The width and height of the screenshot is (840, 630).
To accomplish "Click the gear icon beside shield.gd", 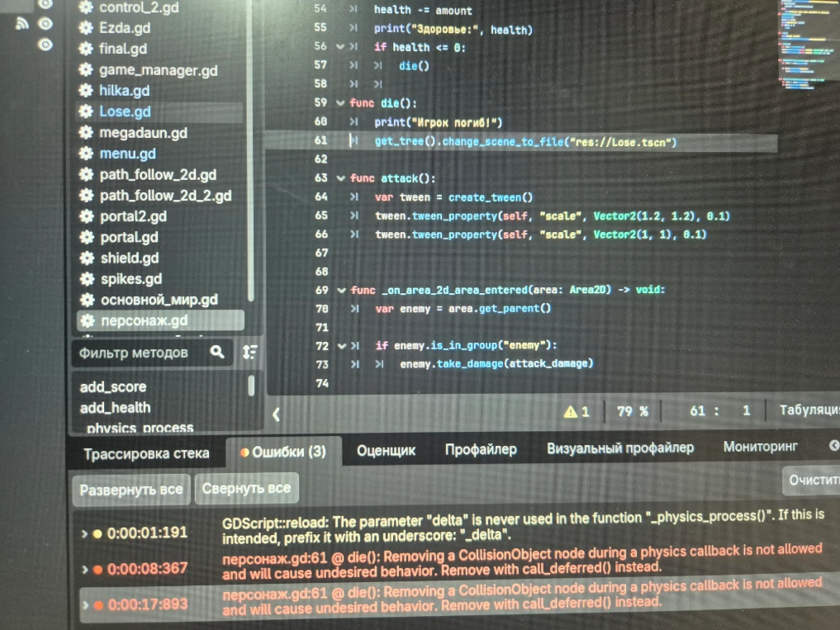I will 87,258.
